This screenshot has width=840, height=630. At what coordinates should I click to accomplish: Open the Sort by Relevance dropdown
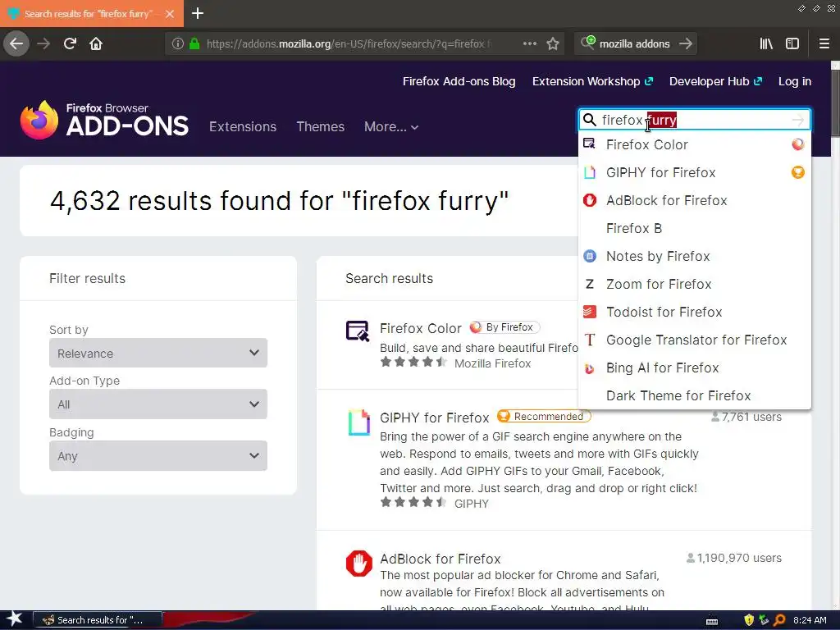click(x=158, y=353)
